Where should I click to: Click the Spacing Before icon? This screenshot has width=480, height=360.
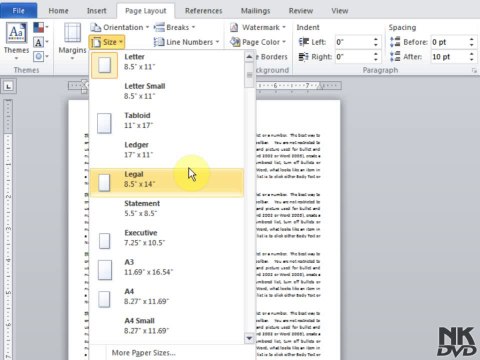[x=395, y=42]
